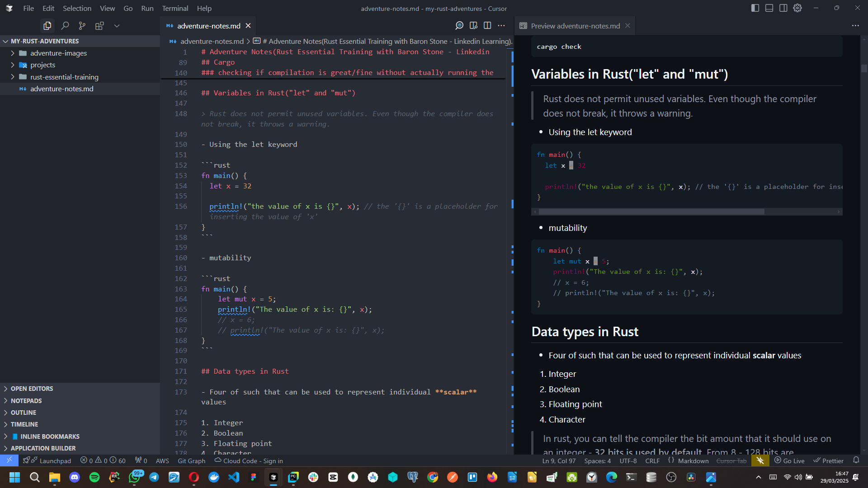Open Telegram from the taskbar
This screenshot has height=488, width=868.
point(154,477)
